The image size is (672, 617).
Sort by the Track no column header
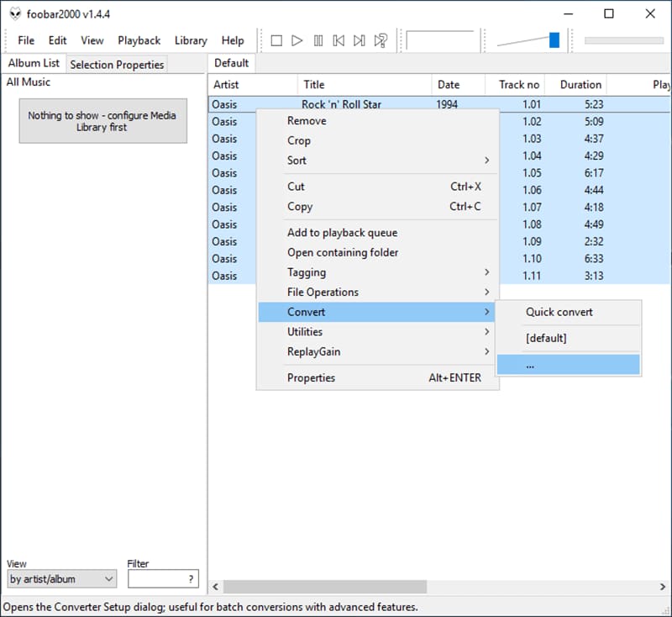515,84
